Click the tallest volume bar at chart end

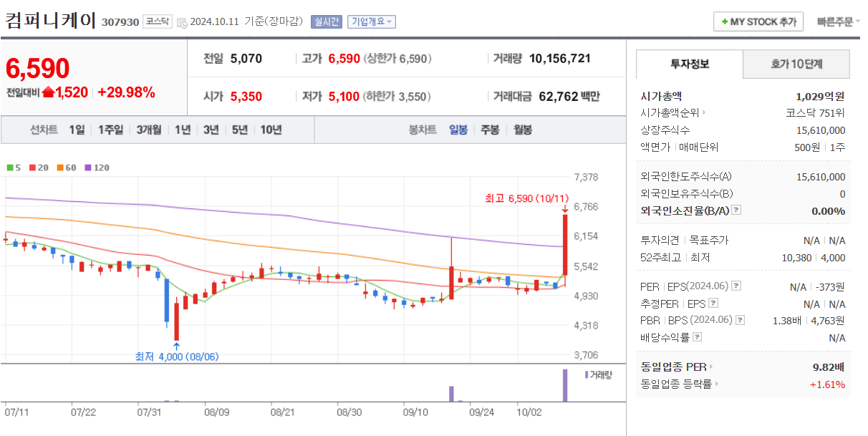565,385
